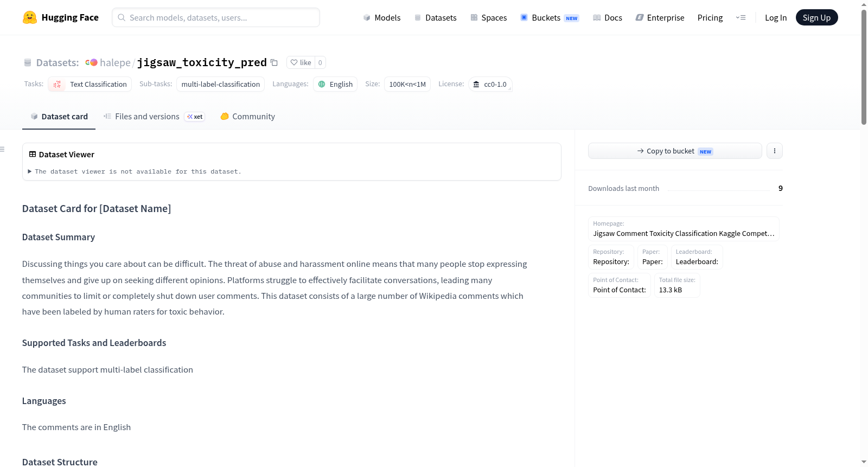Click the Repository metadata box

pyautogui.click(x=611, y=257)
